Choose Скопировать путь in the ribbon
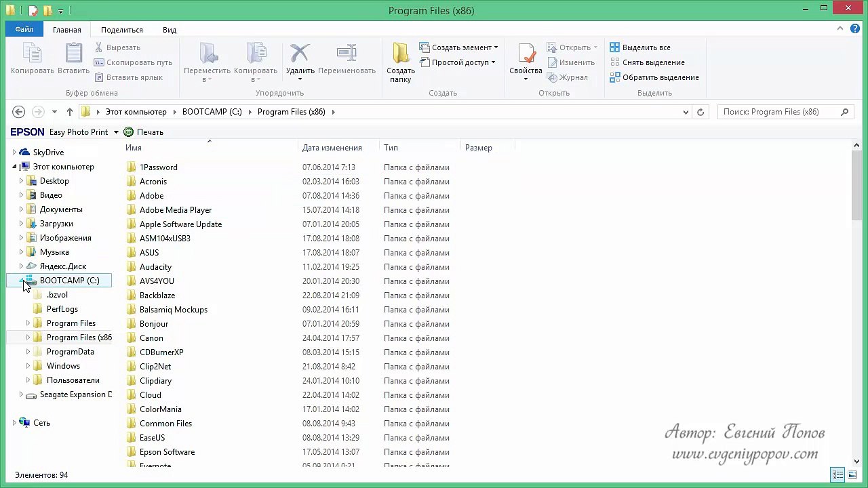 coord(134,62)
